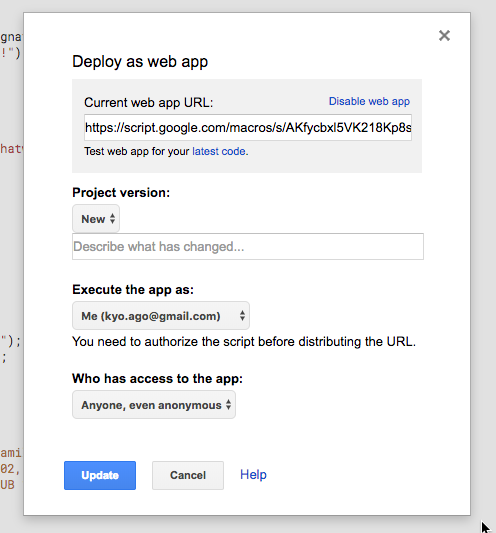
Task: Click the Deploy as web app title
Action: coord(140,62)
